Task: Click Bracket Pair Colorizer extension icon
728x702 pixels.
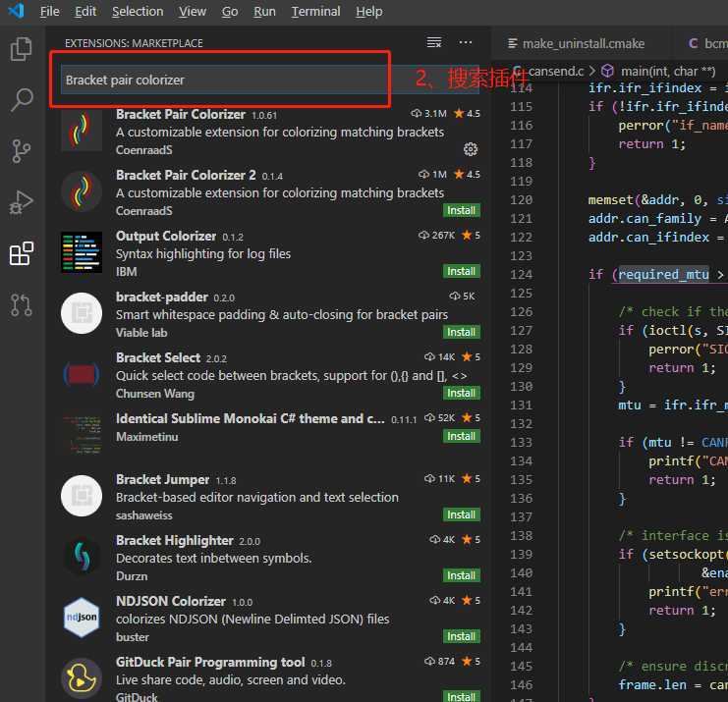Action: pos(82,131)
